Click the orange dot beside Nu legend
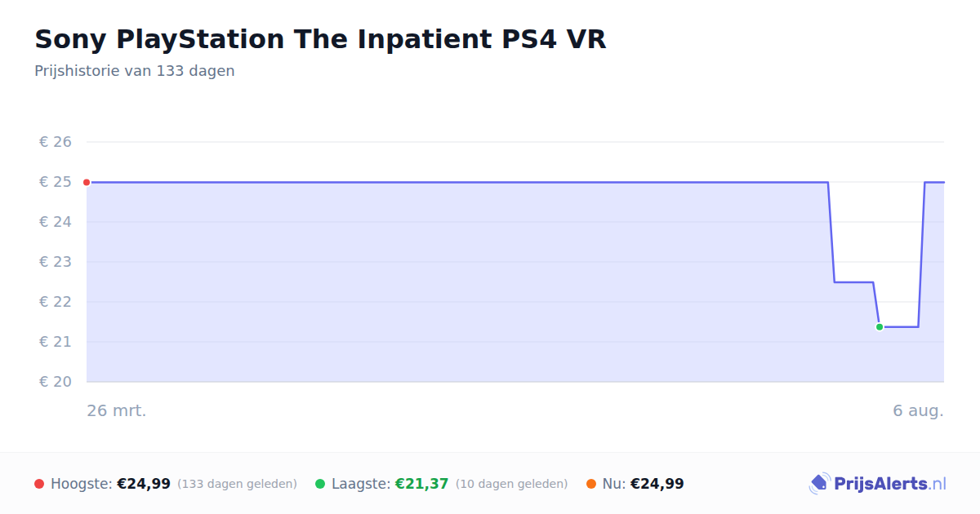The width and height of the screenshot is (980, 514). pyautogui.click(x=591, y=484)
